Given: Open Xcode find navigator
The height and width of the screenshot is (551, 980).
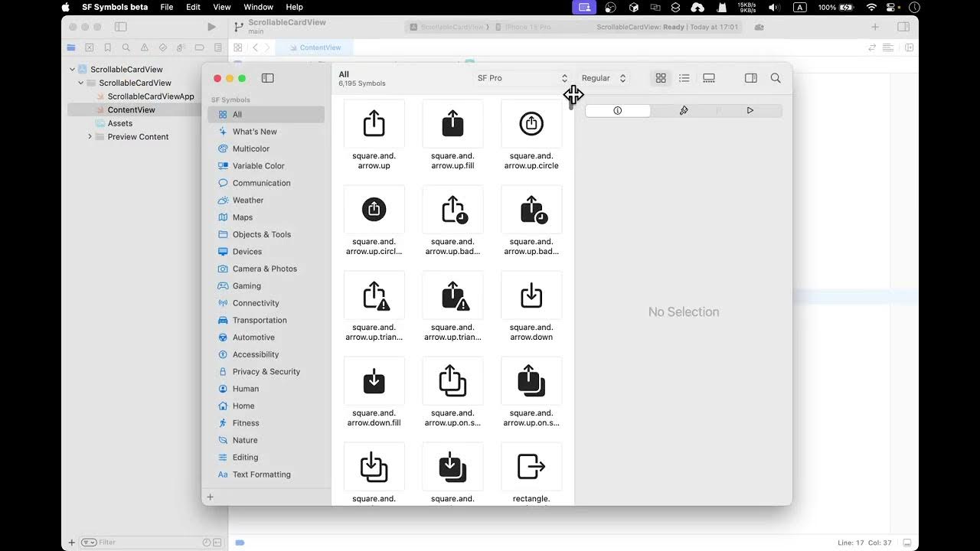Looking at the screenshot, I should [126, 47].
